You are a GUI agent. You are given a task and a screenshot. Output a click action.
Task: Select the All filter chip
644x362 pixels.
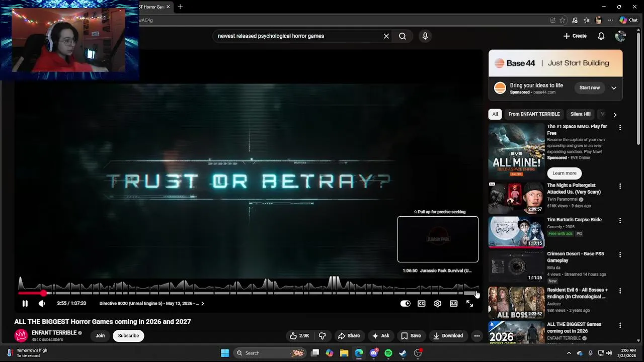pyautogui.click(x=495, y=114)
